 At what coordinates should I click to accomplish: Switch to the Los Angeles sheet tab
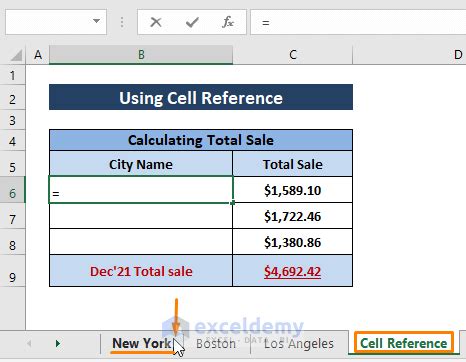[299, 344]
